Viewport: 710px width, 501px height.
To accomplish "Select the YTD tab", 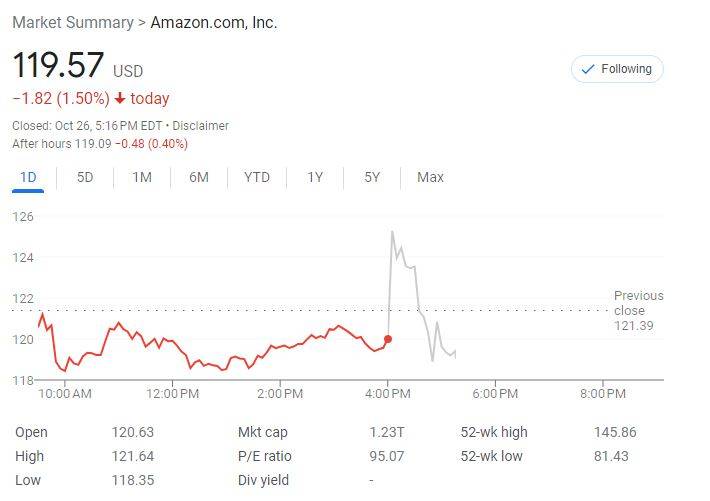I will [x=257, y=177].
